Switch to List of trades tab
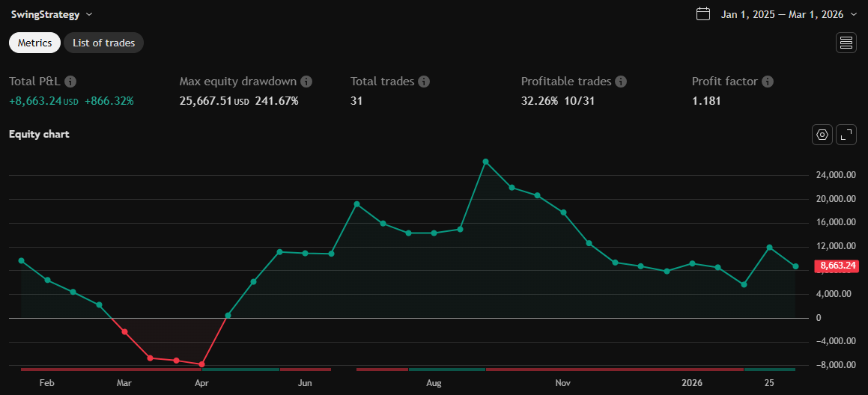 (103, 43)
